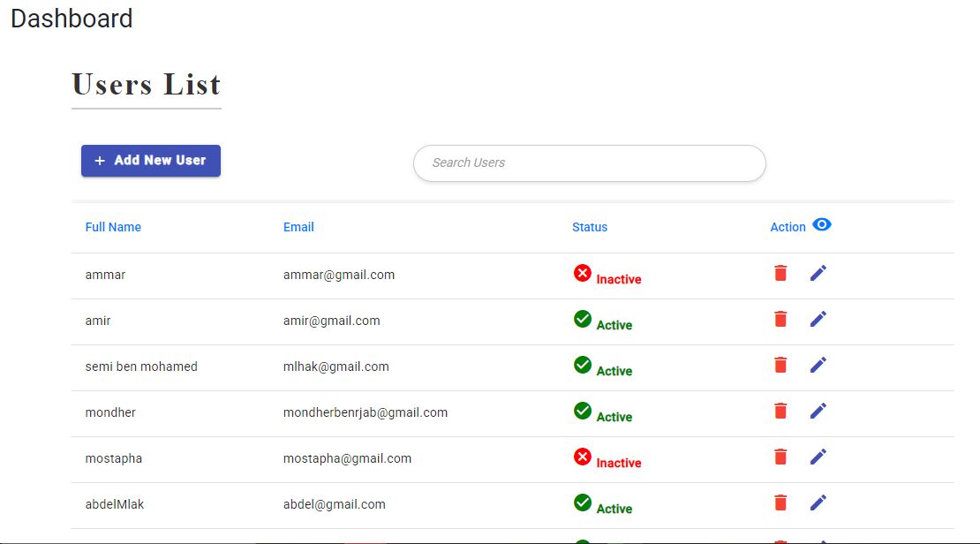Click the edit pencil icon for mondher
This screenshot has height=544, width=980.
(818, 410)
